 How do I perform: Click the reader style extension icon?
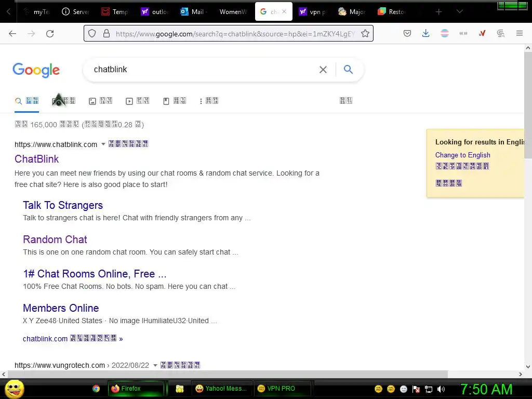501,33
